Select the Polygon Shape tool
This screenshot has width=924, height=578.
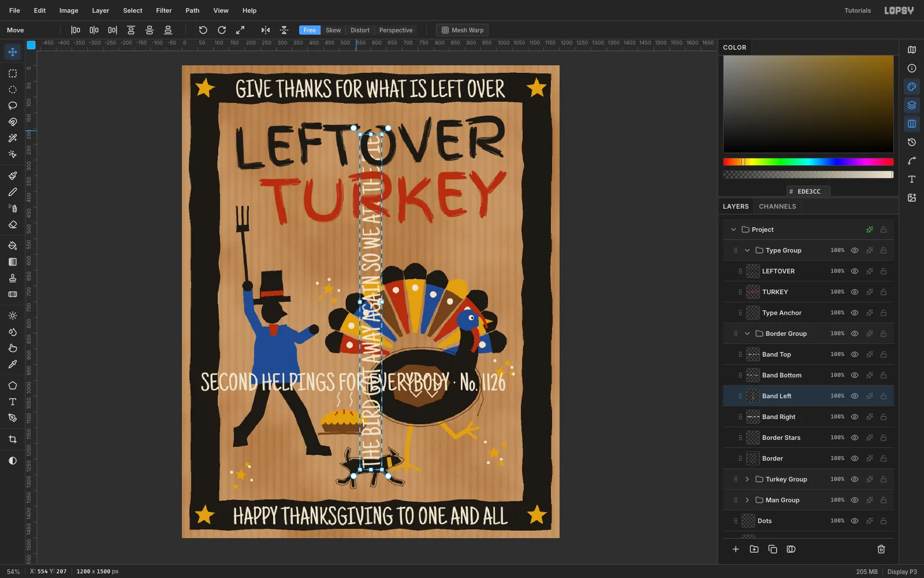point(13,386)
